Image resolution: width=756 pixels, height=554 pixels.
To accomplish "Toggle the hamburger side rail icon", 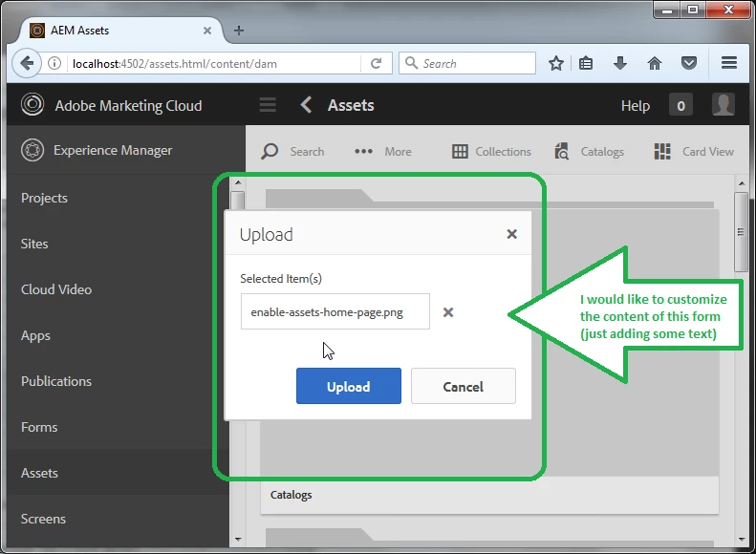I will [x=268, y=104].
